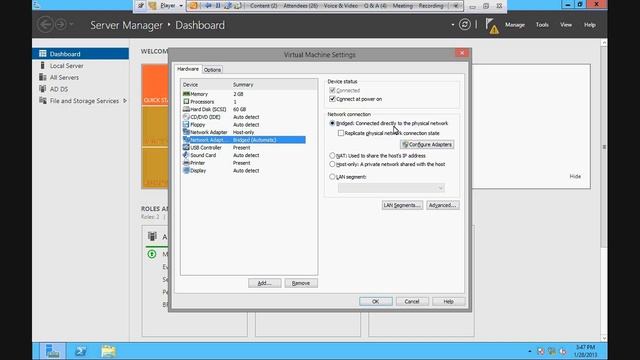Open the notifications flag with warning
Image resolution: width=640 pixels, height=360 pixels.
coord(492,26)
